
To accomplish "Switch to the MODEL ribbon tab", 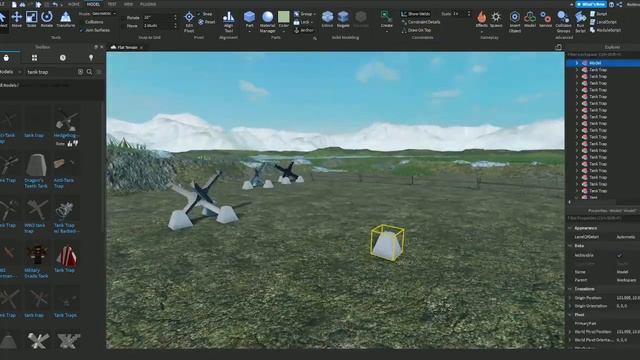I will [93, 4].
